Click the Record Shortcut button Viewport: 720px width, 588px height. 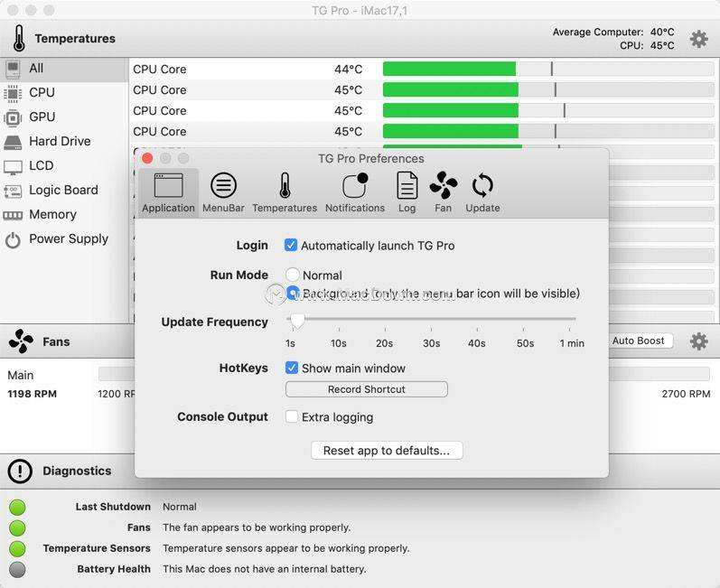click(x=367, y=389)
